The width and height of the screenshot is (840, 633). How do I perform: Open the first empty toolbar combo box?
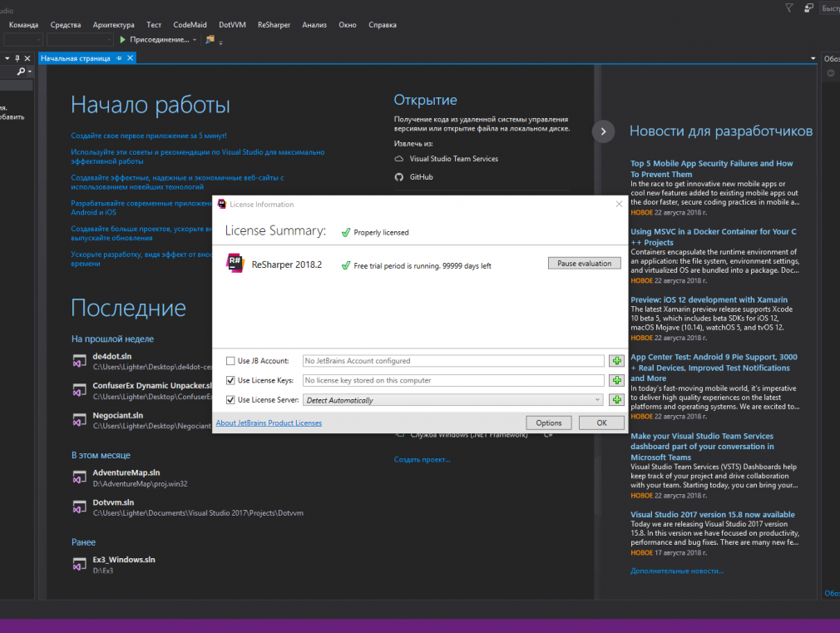[x=23, y=40]
